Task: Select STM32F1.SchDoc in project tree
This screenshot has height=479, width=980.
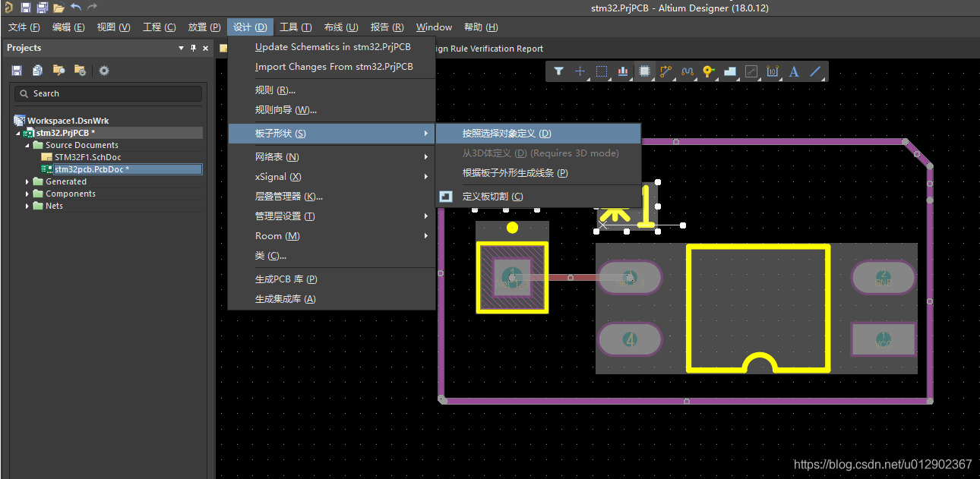Action: point(87,157)
